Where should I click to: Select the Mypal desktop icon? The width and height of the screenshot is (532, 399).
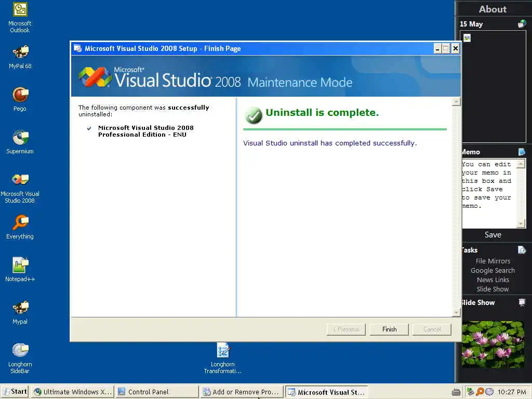(x=20, y=312)
